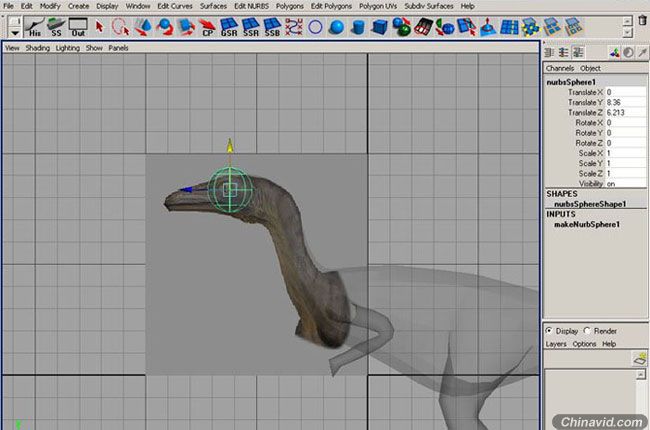The width and height of the screenshot is (650, 430).
Task: Open the Layers dropdown menu
Action: pyautogui.click(x=555, y=344)
